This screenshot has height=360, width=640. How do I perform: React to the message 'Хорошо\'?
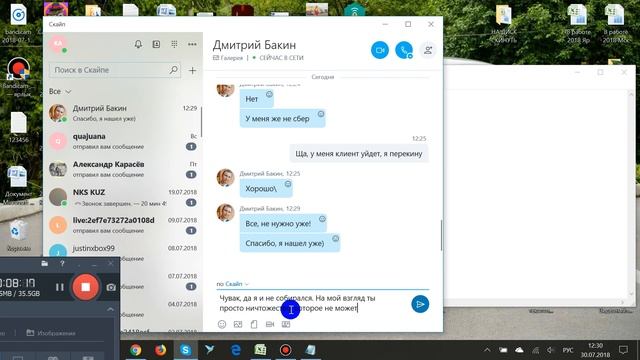(288, 184)
